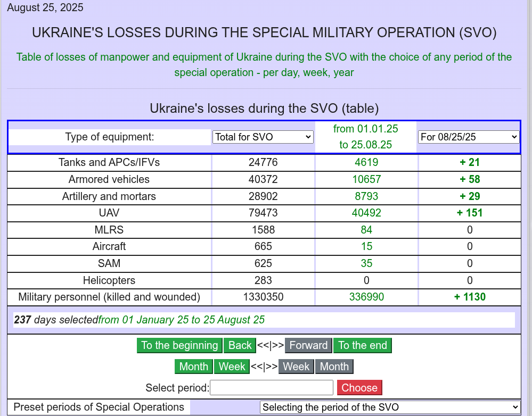Click the UAV total 79473

tap(263, 213)
